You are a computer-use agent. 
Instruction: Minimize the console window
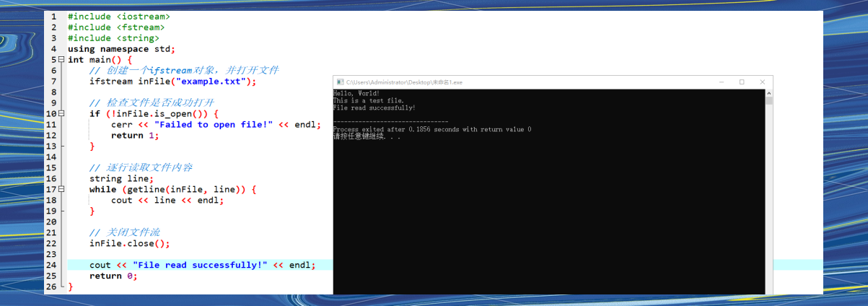click(721, 82)
